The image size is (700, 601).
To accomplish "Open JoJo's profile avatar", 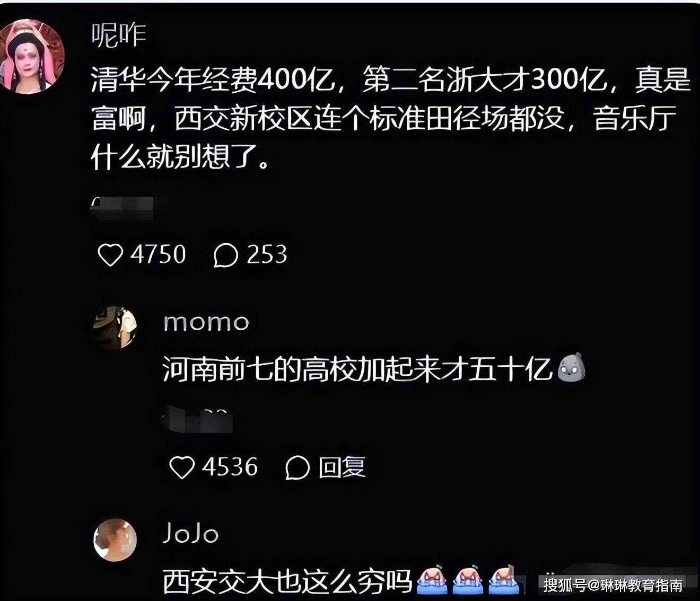I will coord(115,540).
